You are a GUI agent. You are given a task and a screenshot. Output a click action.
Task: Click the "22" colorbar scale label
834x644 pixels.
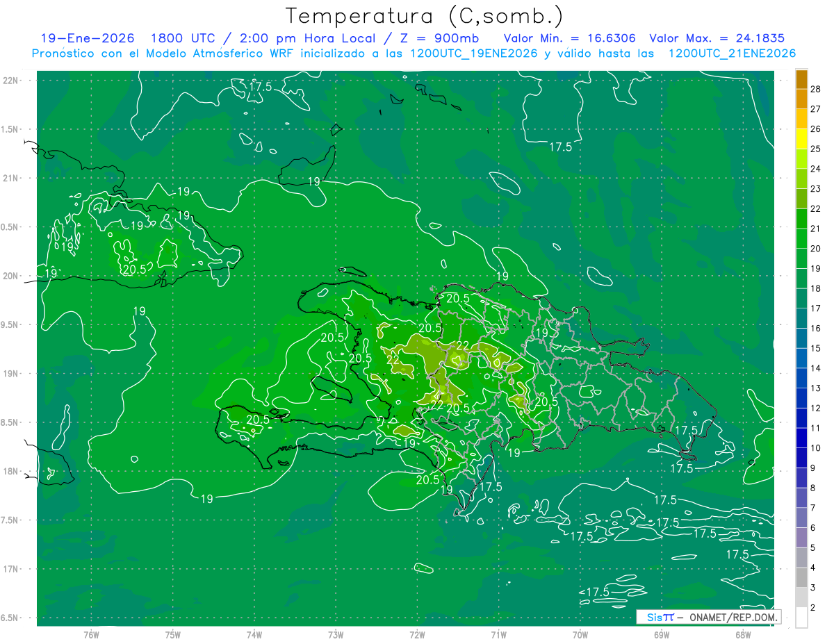pyautogui.click(x=816, y=208)
